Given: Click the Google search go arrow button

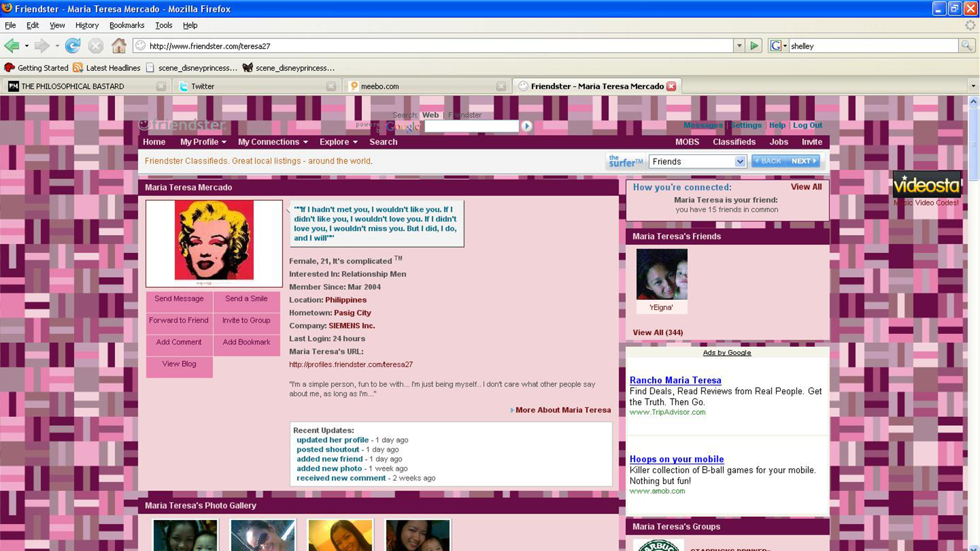Looking at the screenshot, I should 527,126.
